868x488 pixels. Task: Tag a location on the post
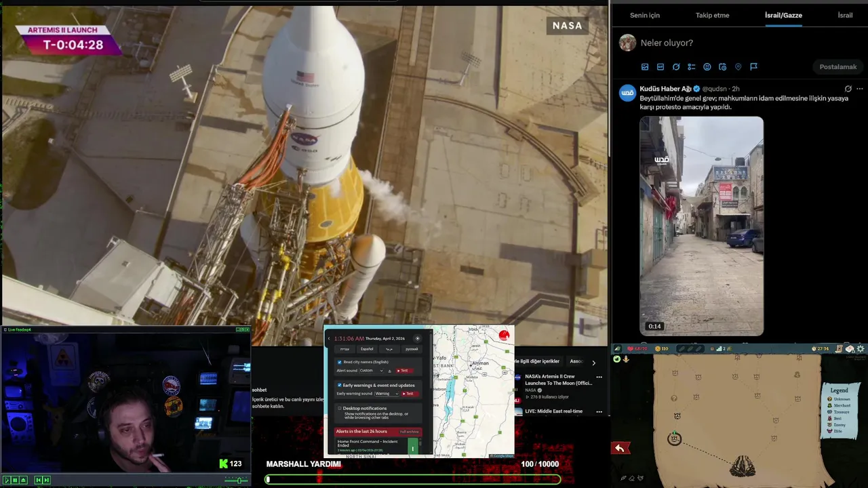click(738, 67)
